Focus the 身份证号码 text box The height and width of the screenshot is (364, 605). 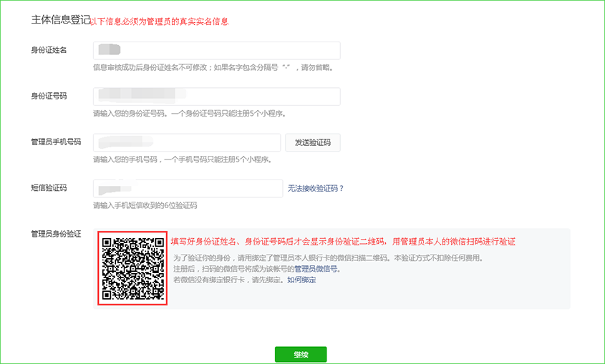pos(216,97)
